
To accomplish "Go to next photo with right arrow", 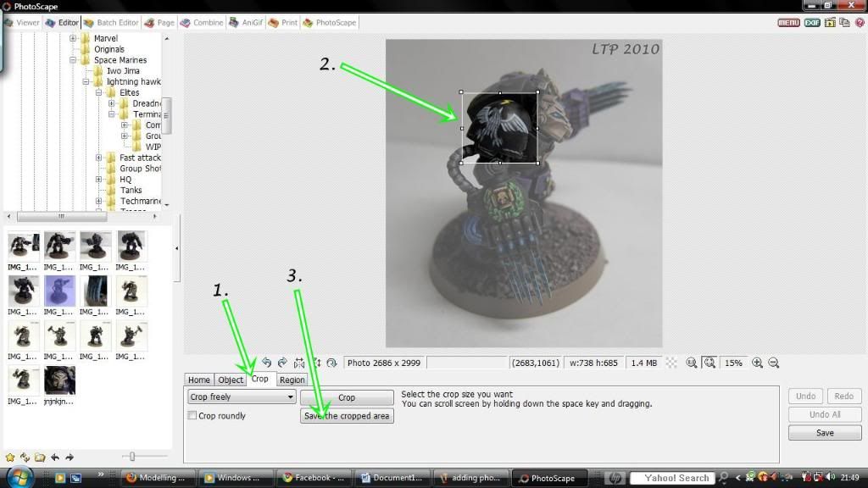I will (70, 457).
